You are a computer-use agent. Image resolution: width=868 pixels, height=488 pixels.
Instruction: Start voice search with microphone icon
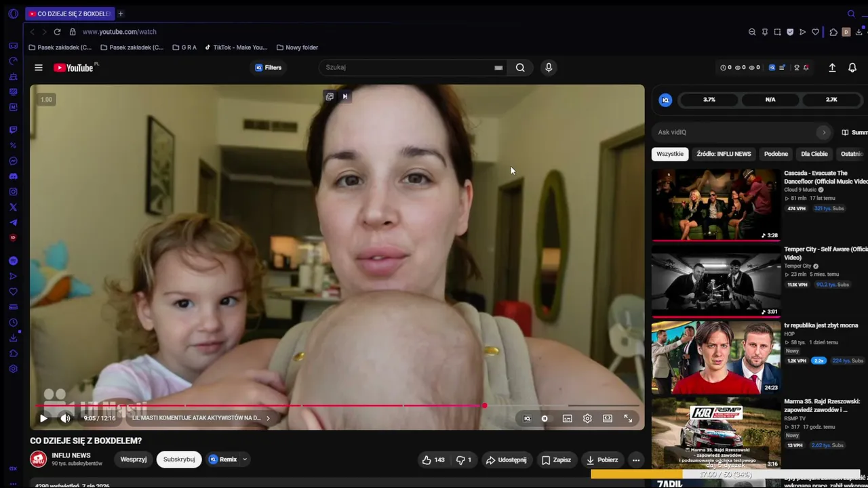549,68
